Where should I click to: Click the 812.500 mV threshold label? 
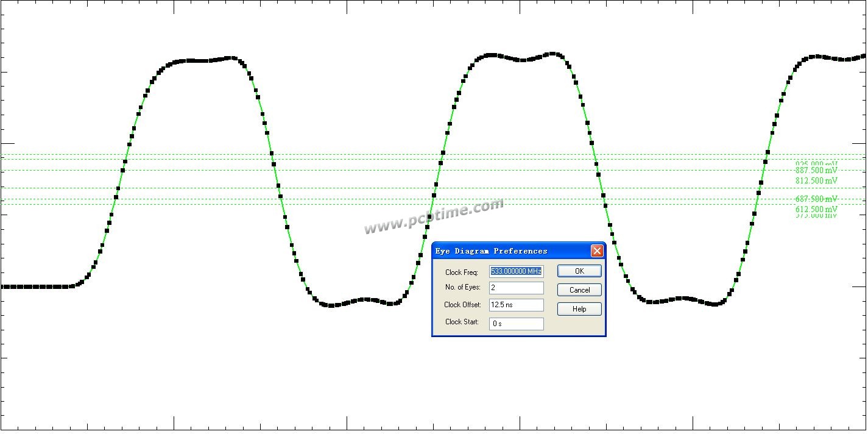point(816,180)
